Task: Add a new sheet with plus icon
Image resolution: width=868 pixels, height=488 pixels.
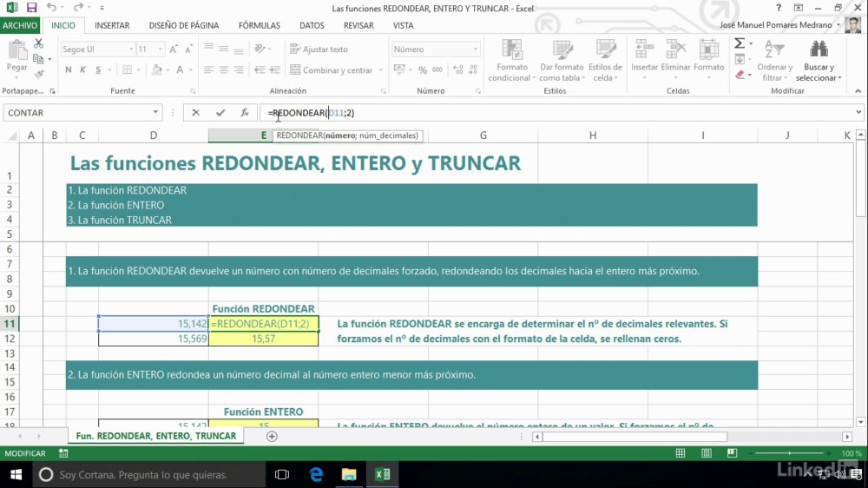Action: click(x=272, y=437)
